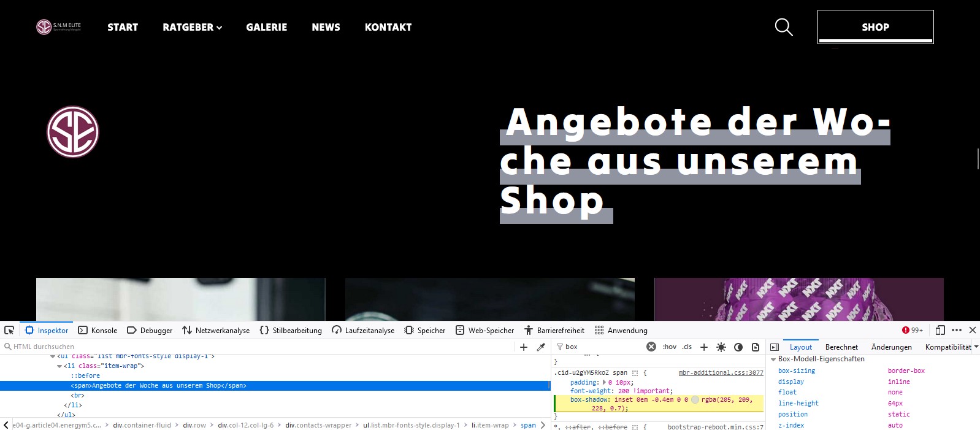
Task: Click the website search magnifier icon
Action: tap(783, 27)
